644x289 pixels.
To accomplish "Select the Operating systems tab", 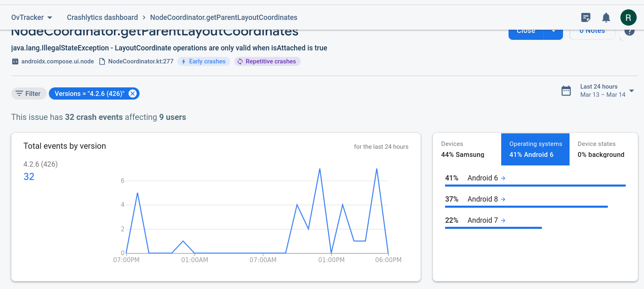I will point(535,149).
